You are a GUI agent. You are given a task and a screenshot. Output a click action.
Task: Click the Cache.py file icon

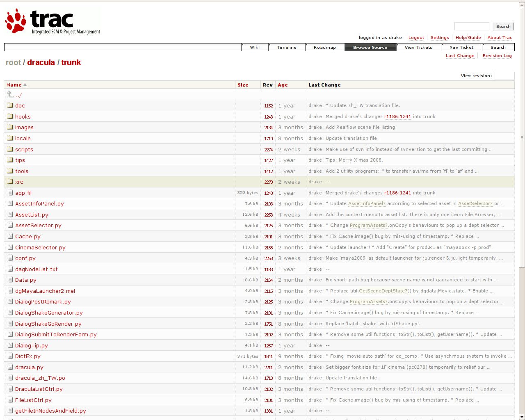coord(11,236)
